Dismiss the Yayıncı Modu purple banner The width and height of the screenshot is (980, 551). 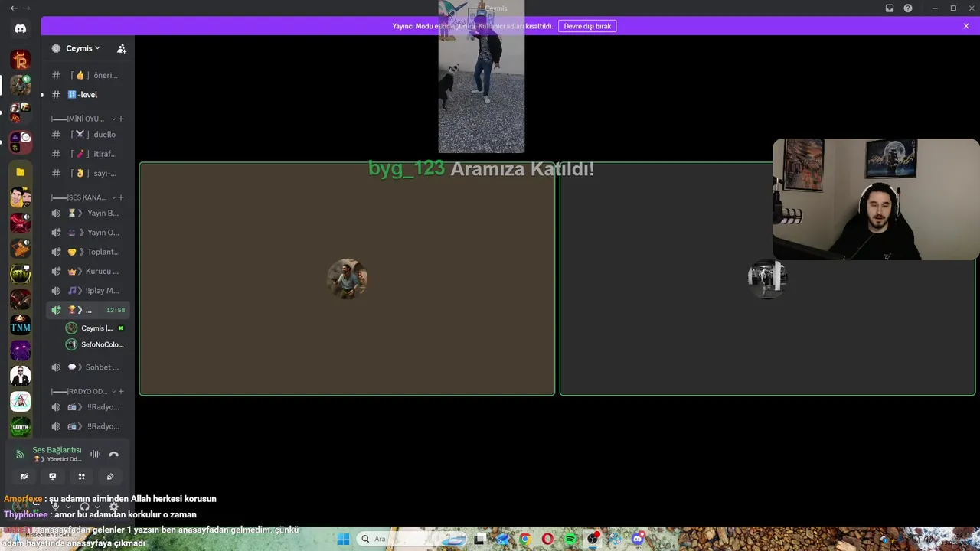click(966, 26)
